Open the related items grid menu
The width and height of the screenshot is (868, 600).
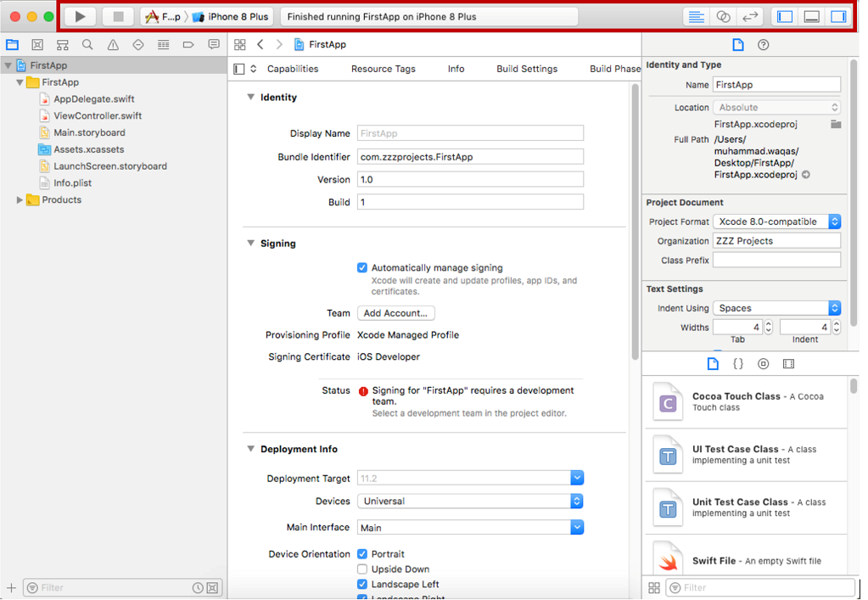click(239, 45)
